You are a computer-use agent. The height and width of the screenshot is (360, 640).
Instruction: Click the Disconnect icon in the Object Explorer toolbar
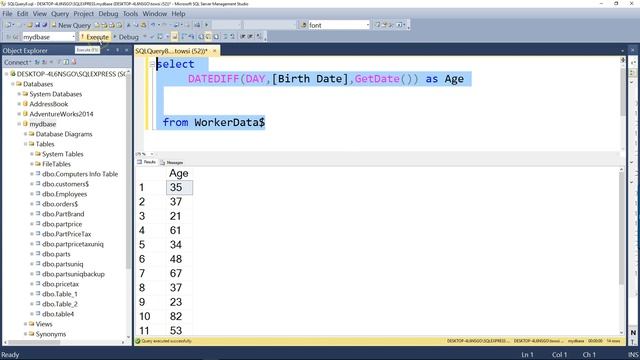44,62
